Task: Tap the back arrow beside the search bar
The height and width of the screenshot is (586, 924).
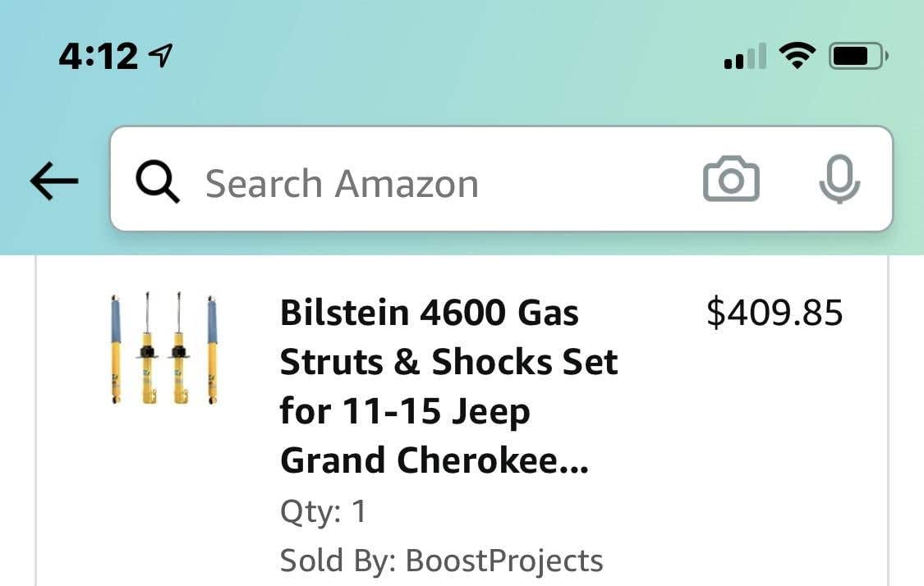Action: coord(54,181)
